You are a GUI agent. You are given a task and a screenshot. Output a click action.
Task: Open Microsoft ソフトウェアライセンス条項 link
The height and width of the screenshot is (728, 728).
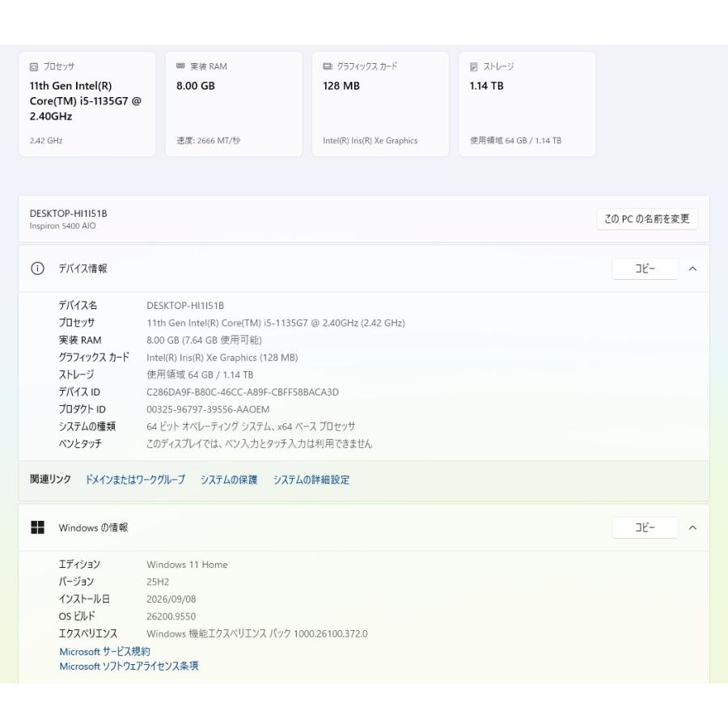pos(129,667)
